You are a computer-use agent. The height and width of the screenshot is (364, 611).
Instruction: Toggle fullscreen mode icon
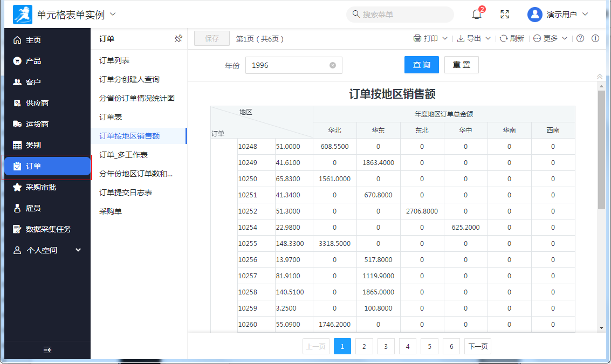coord(505,15)
